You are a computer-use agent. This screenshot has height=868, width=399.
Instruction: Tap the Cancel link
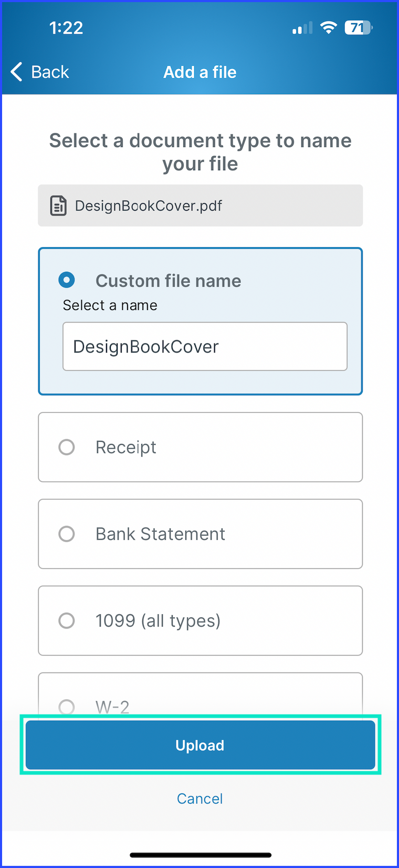click(x=200, y=799)
